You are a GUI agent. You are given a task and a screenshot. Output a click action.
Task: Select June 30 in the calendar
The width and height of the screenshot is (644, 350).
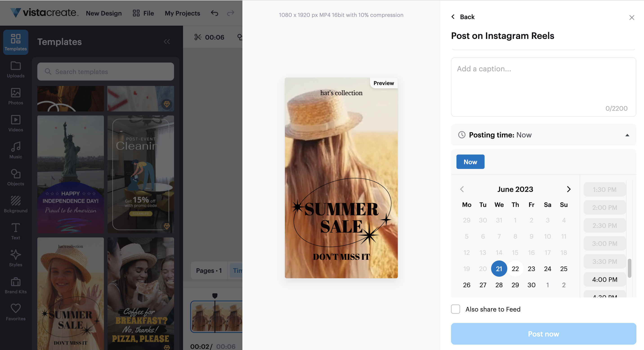click(x=532, y=285)
